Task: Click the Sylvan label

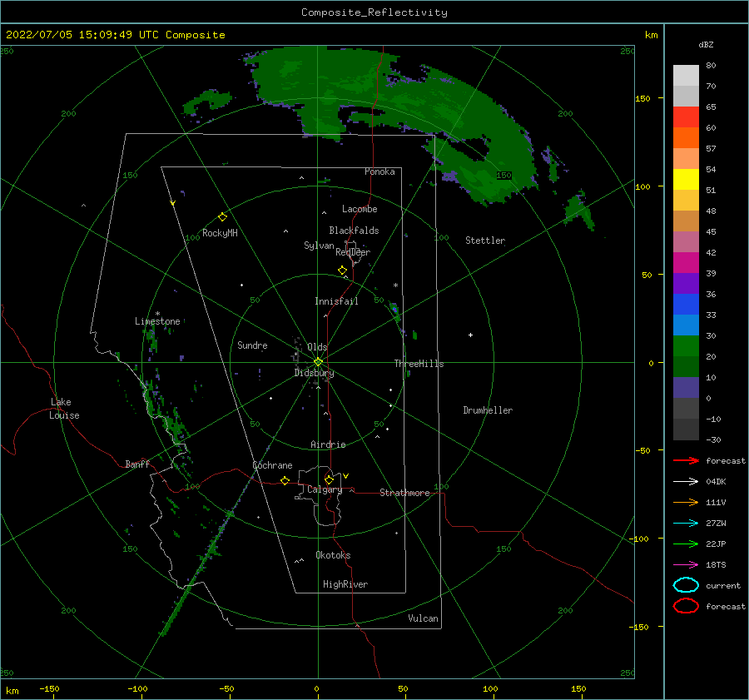Action: coord(319,246)
